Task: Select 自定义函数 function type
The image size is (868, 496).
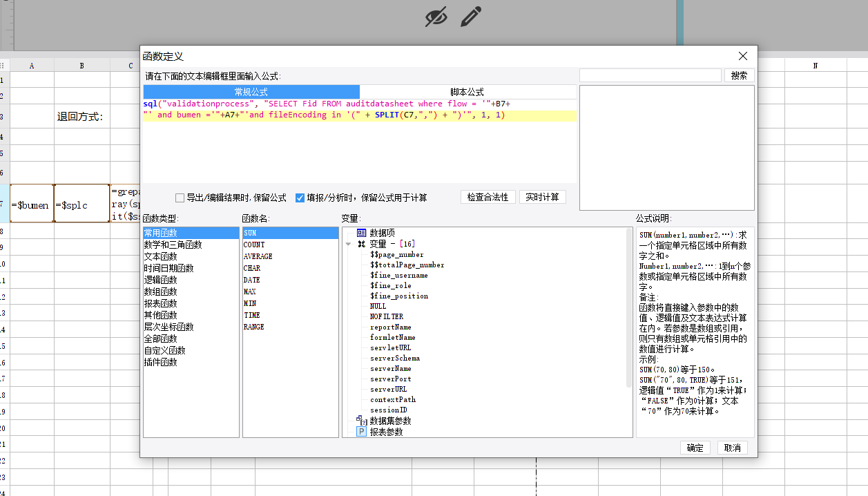Action: coord(191,351)
